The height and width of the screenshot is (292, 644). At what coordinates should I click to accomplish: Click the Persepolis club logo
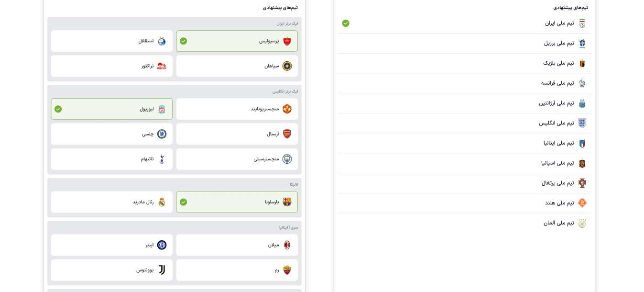point(287,41)
